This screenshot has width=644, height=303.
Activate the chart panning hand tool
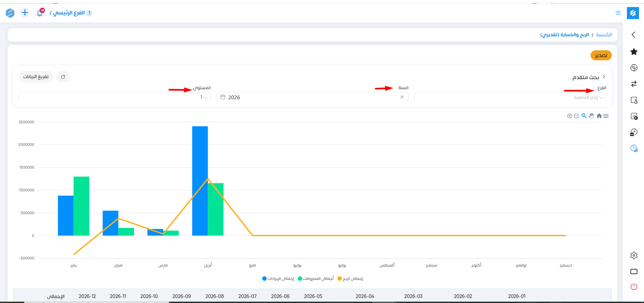tap(591, 116)
